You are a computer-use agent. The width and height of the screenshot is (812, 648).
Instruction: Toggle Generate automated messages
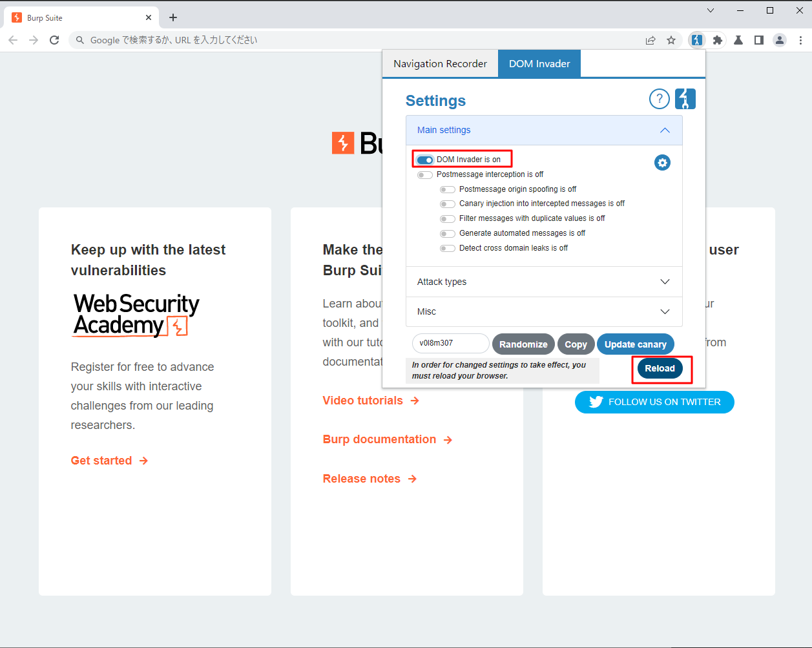click(x=447, y=233)
